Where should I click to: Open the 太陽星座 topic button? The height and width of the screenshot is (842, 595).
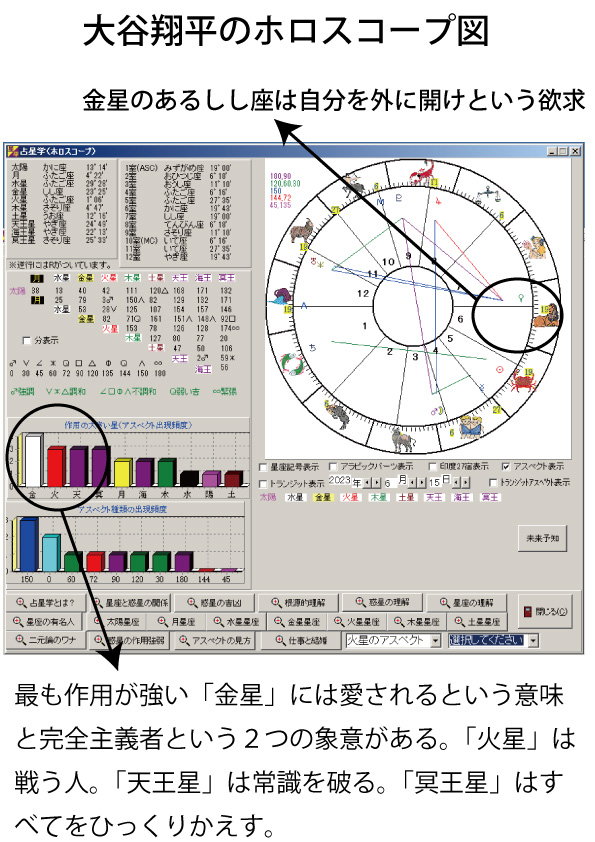(x=117, y=621)
